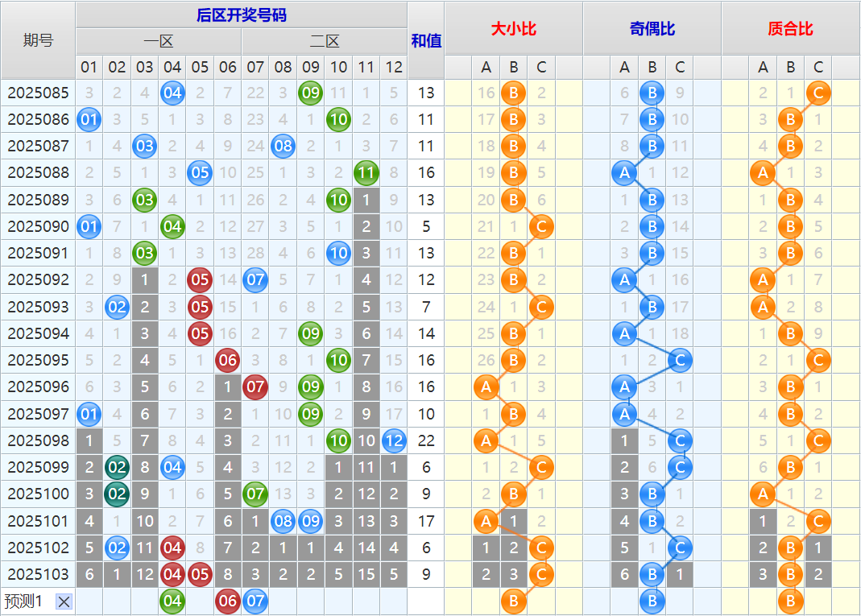Click the 质合比 header
Image resolution: width=861 pixels, height=616 pixels.
[x=790, y=28]
